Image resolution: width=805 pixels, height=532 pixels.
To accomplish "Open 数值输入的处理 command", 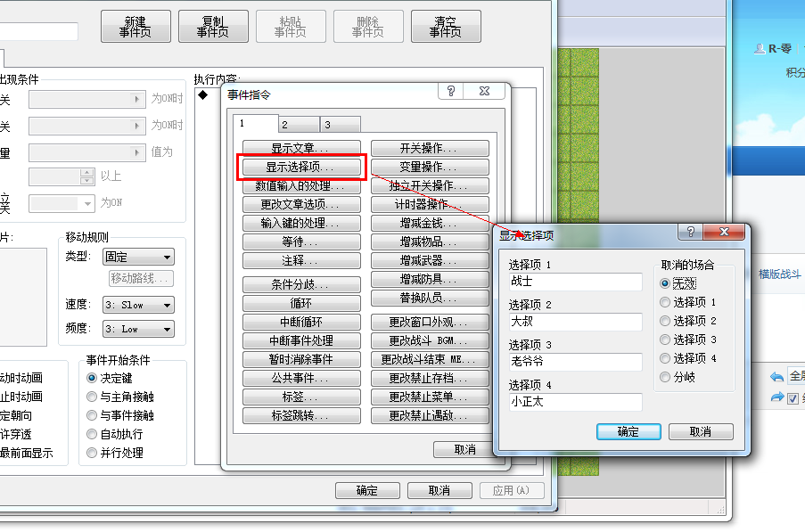I will point(301,185).
